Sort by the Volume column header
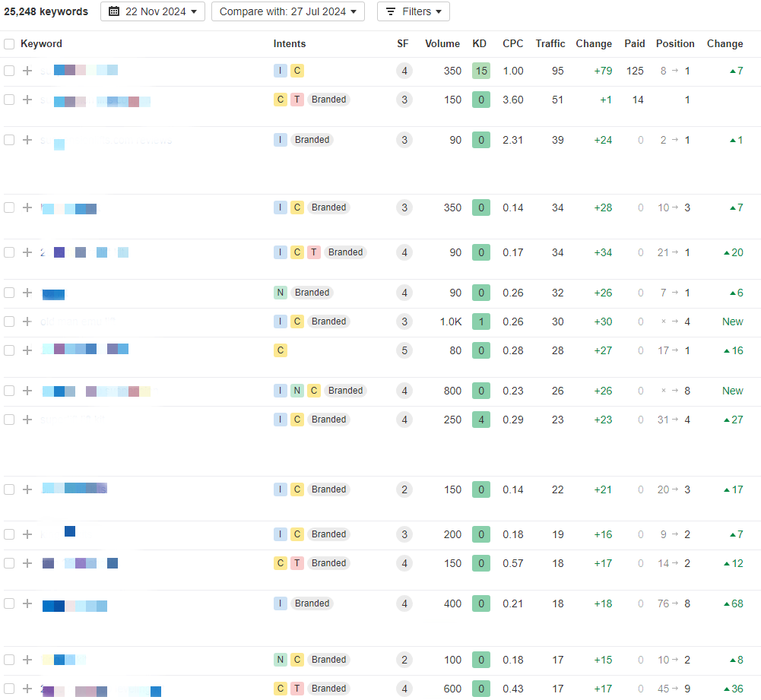The image size is (761, 700). 442,44
